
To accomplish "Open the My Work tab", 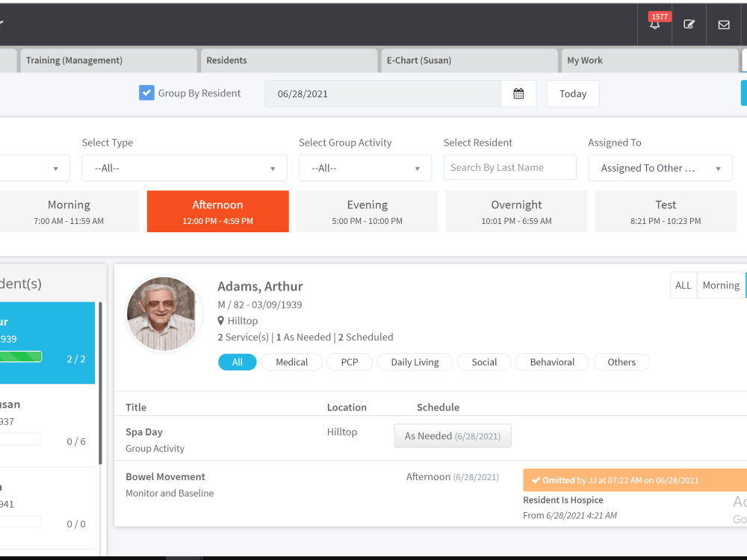I will coord(650,60).
